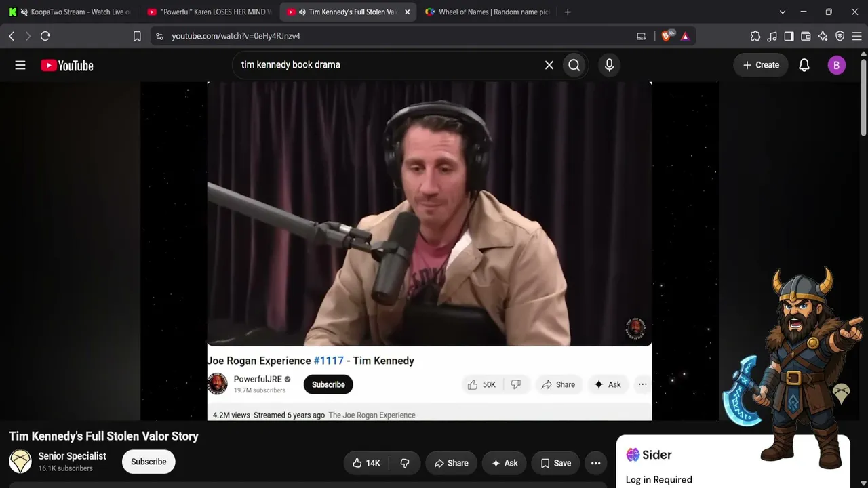The image size is (868, 488).
Task: Subscribe to Senior Specialist channel
Action: [149, 462]
